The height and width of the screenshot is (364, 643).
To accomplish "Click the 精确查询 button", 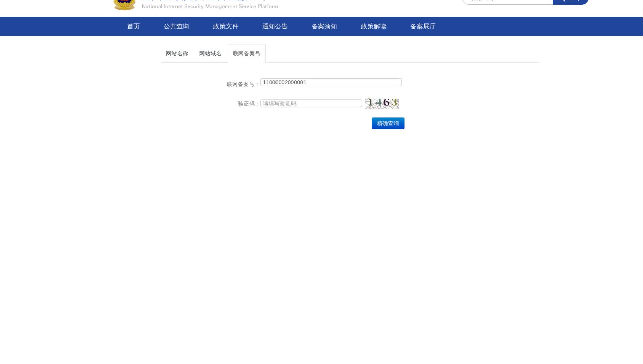I will pos(388,123).
